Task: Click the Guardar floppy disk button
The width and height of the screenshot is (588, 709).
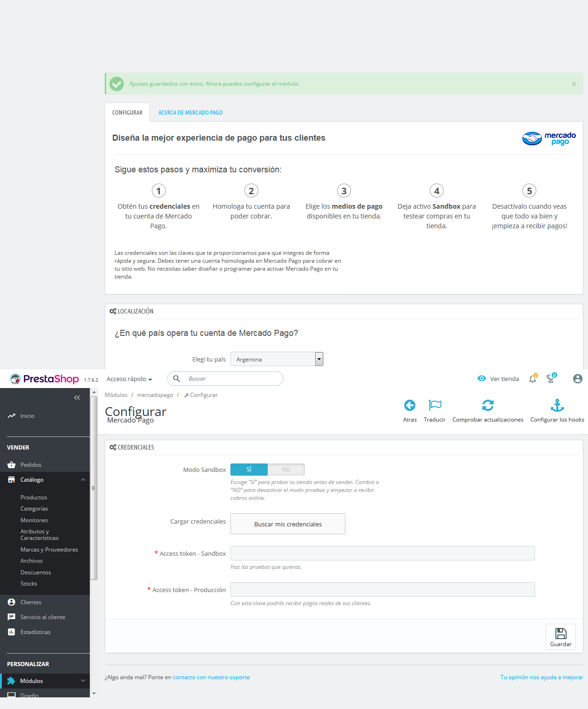Action: coord(561,637)
